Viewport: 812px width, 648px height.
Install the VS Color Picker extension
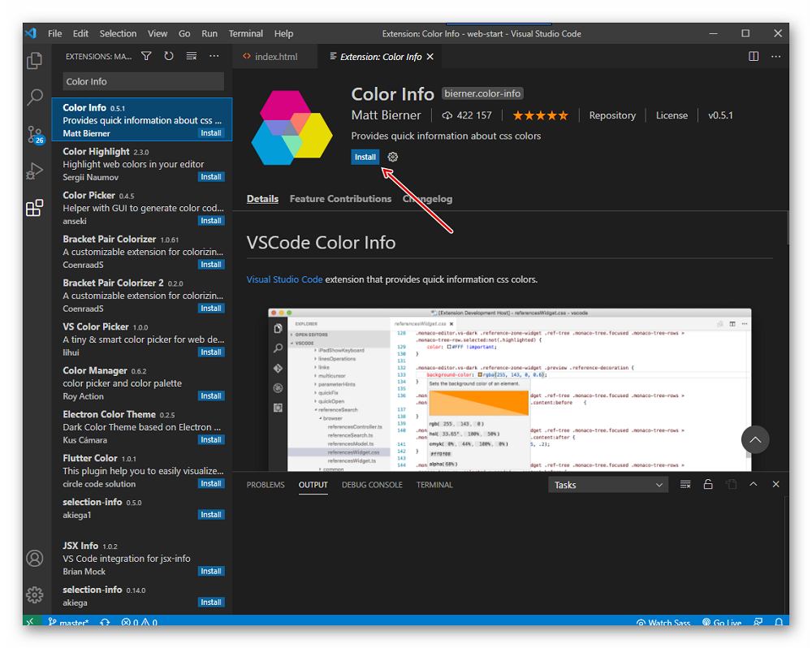211,352
